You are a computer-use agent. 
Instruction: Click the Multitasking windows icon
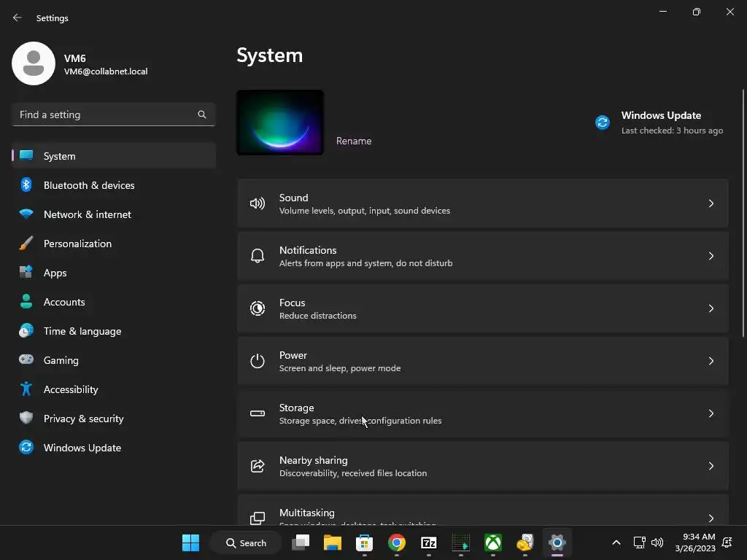pos(258,518)
